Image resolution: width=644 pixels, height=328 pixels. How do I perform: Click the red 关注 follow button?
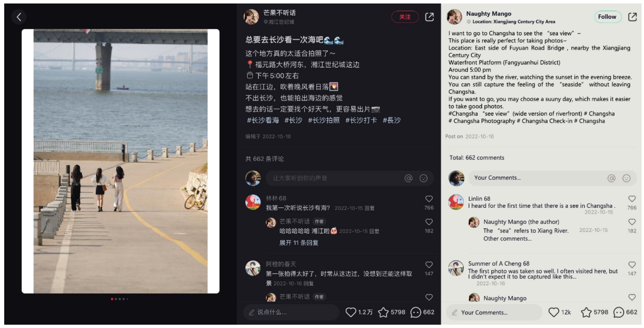coord(405,17)
